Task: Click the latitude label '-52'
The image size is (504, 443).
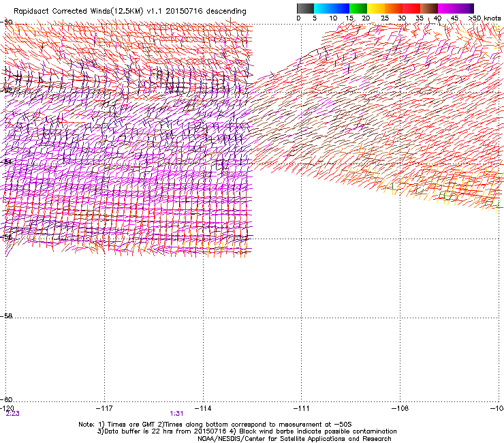Action: [6, 90]
